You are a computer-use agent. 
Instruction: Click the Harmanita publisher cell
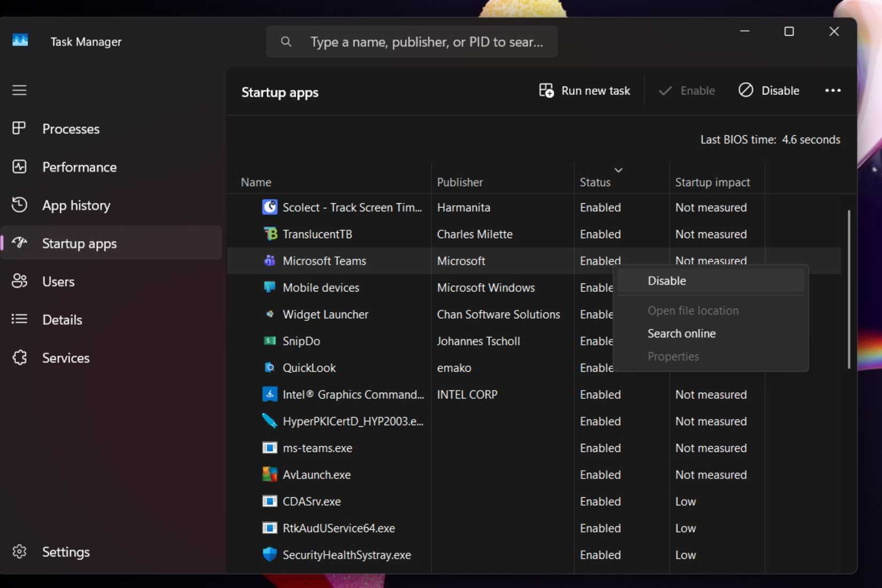(463, 207)
